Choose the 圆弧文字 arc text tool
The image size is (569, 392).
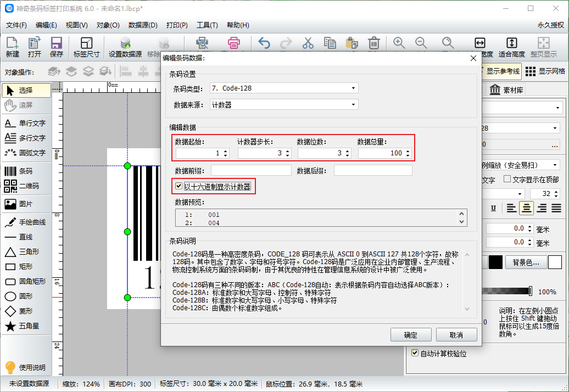click(26, 153)
